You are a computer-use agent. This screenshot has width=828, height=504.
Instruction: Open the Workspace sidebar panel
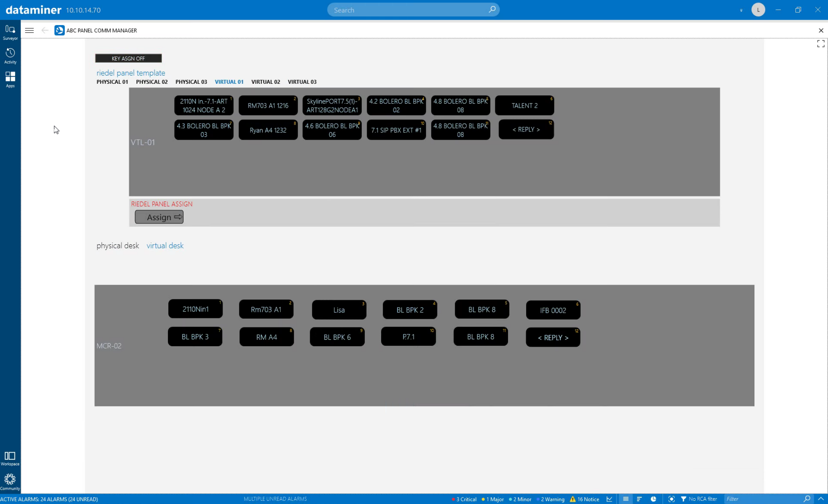pos(10,458)
